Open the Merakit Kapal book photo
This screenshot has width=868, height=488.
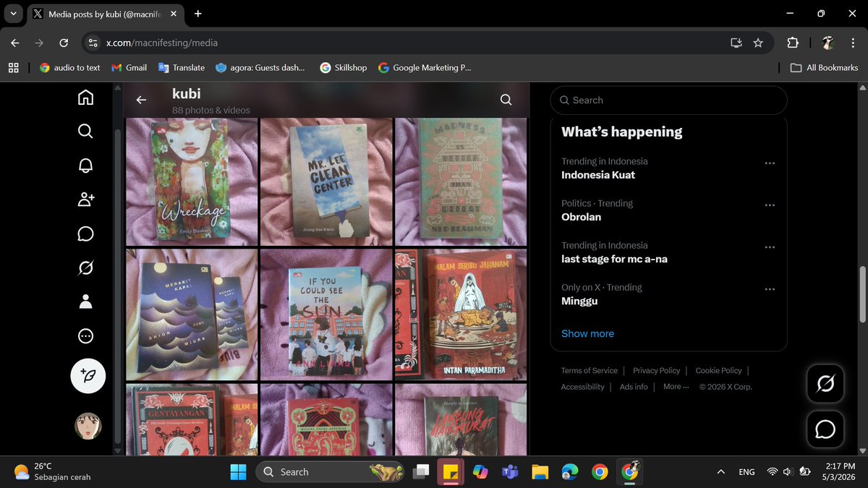pos(192,315)
